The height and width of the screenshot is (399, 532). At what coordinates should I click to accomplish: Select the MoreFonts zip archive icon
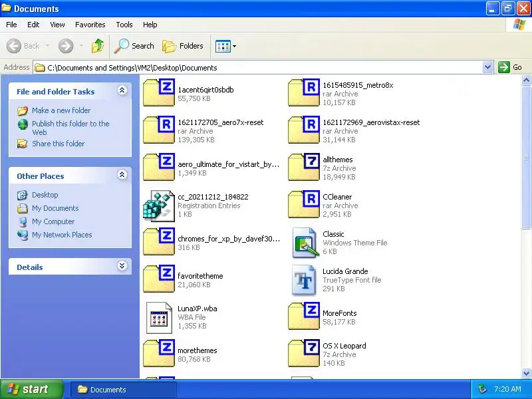tap(304, 317)
